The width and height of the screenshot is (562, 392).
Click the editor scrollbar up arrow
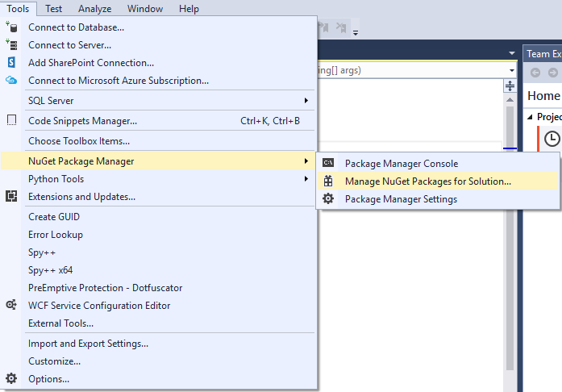pyautogui.click(x=510, y=100)
